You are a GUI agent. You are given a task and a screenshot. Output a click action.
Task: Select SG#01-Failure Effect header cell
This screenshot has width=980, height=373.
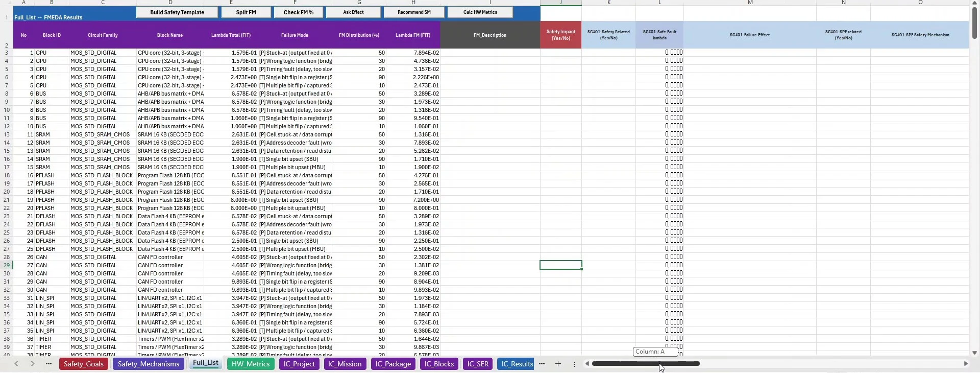coord(750,35)
